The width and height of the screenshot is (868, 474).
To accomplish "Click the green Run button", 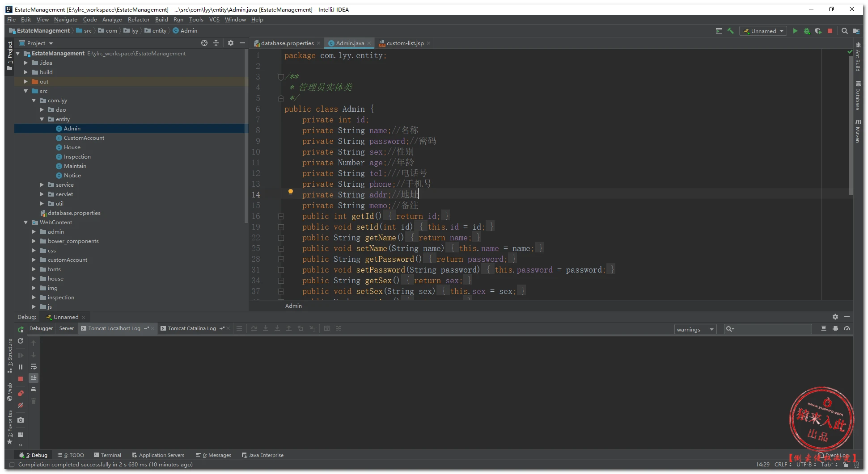I will 795,31.
